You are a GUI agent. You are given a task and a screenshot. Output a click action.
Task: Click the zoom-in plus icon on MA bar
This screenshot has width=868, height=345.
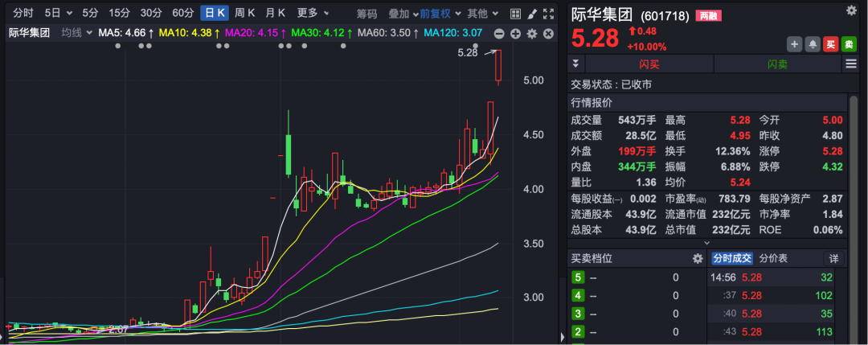click(x=515, y=33)
